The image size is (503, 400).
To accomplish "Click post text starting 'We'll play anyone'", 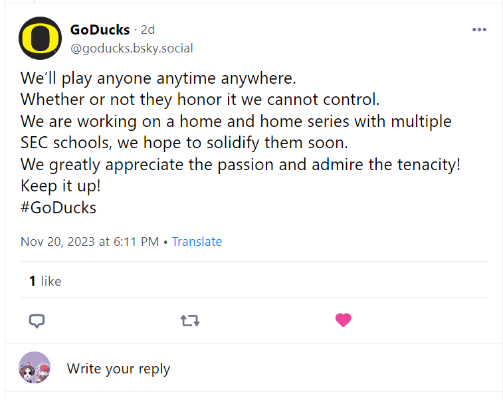I will [x=158, y=79].
